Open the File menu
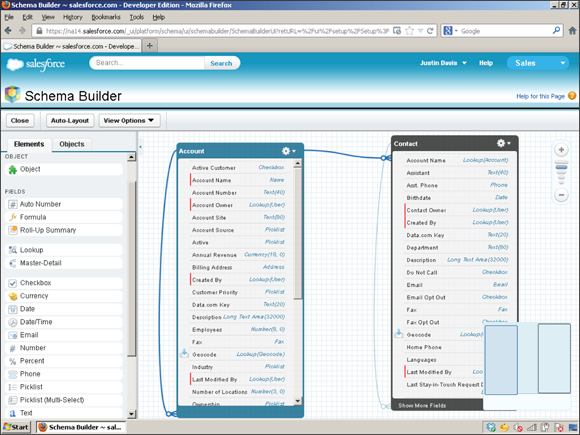This screenshot has height=435, width=580. 9,17
